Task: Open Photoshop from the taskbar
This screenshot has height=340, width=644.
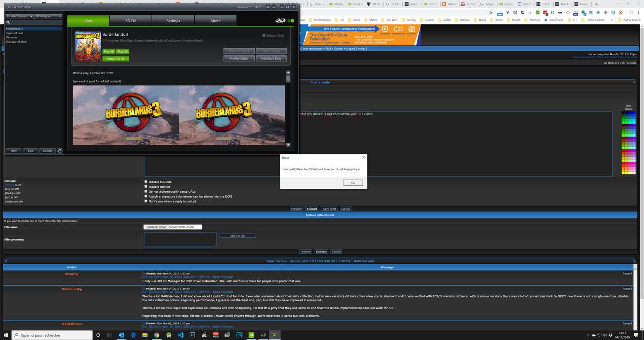Action: (239, 335)
